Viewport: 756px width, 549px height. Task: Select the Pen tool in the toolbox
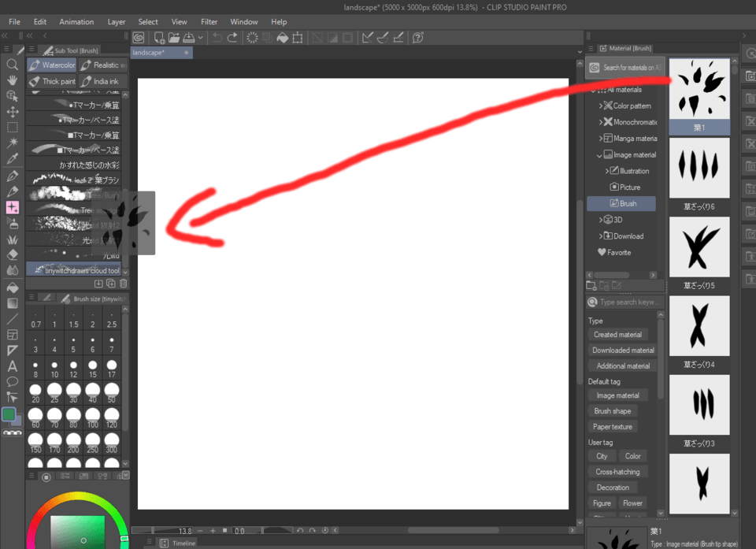(13, 176)
